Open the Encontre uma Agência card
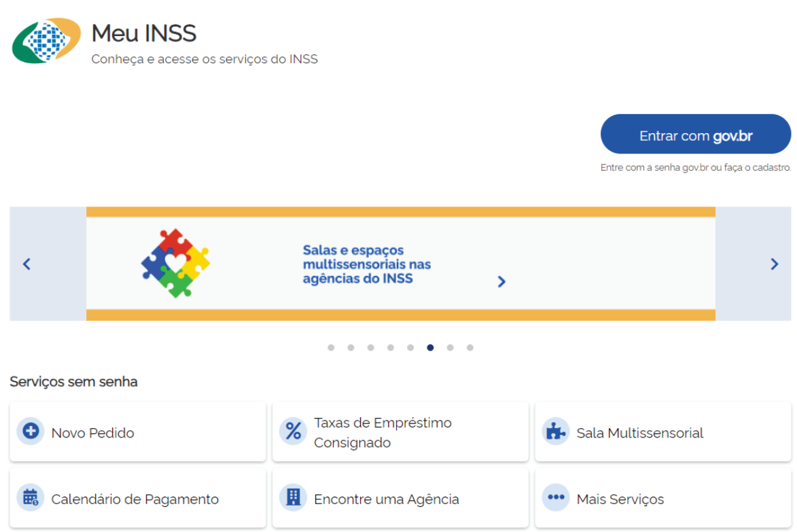 click(x=400, y=498)
